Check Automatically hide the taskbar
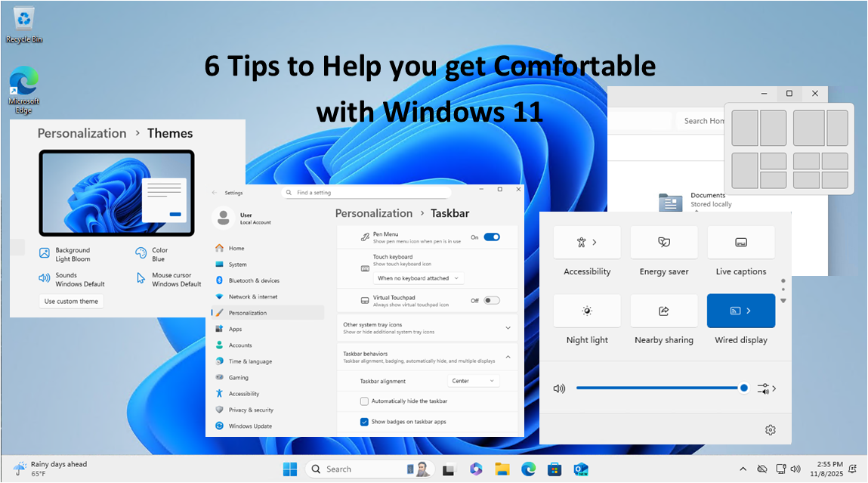Screen dimensions: 868x483 click(364, 401)
